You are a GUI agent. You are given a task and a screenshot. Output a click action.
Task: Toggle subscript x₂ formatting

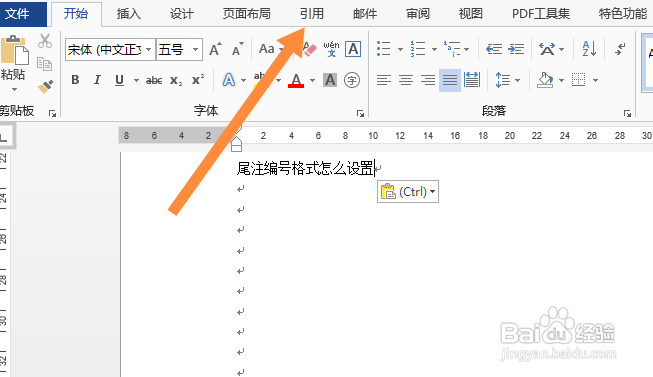(x=176, y=80)
